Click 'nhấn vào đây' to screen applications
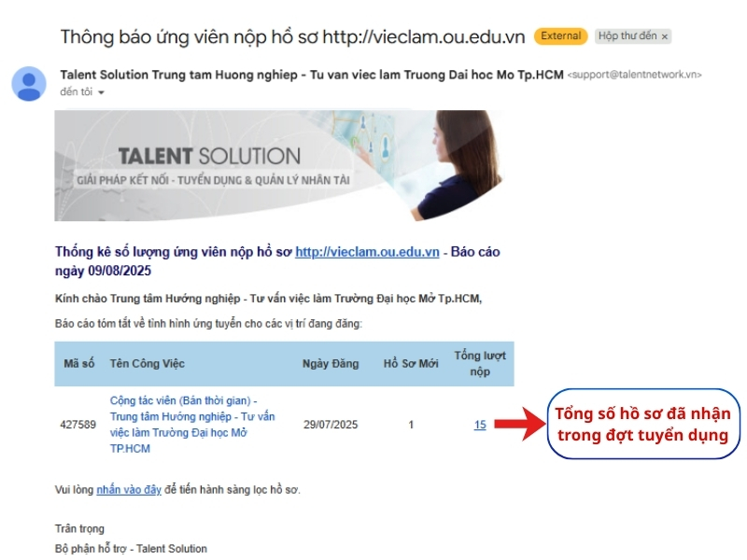747x560 pixels. [x=129, y=490]
